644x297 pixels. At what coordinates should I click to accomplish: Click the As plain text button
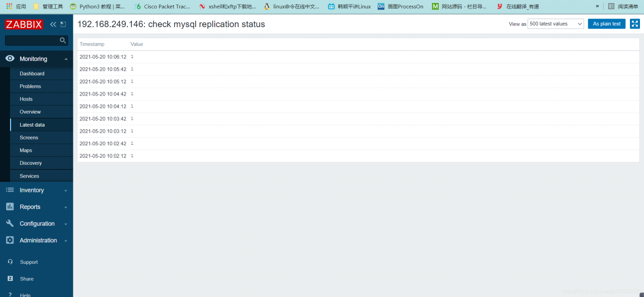[607, 24]
